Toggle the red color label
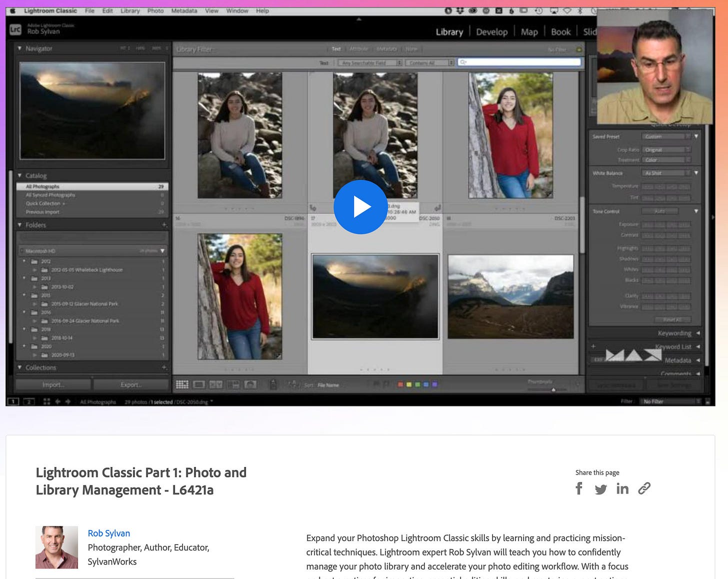 pos(400,384)
